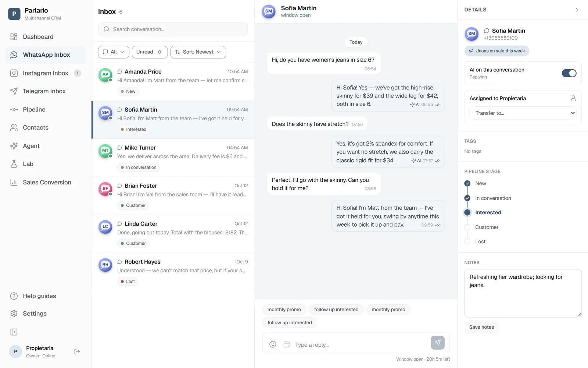The height and width of the screenshot is (368, 588).
Task: Click the Propietaria profile avatar
Action: (x=15, y=352)
